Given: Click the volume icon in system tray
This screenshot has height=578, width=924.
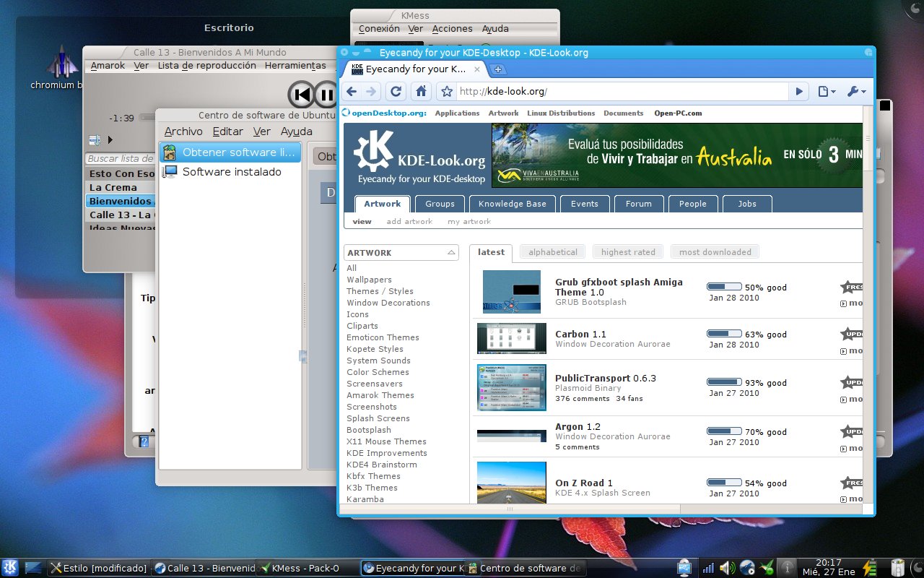Looking at the screenshot, I should (x=727, y=568).
